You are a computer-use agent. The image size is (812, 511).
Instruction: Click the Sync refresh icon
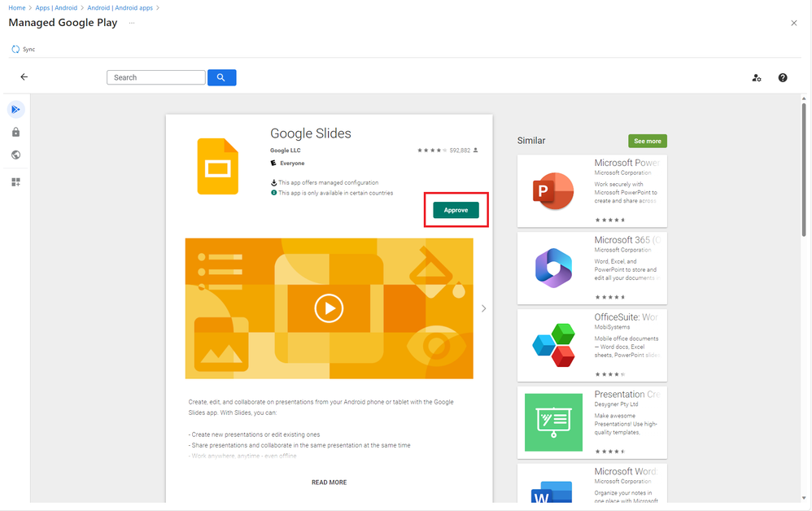click(15, 49)
